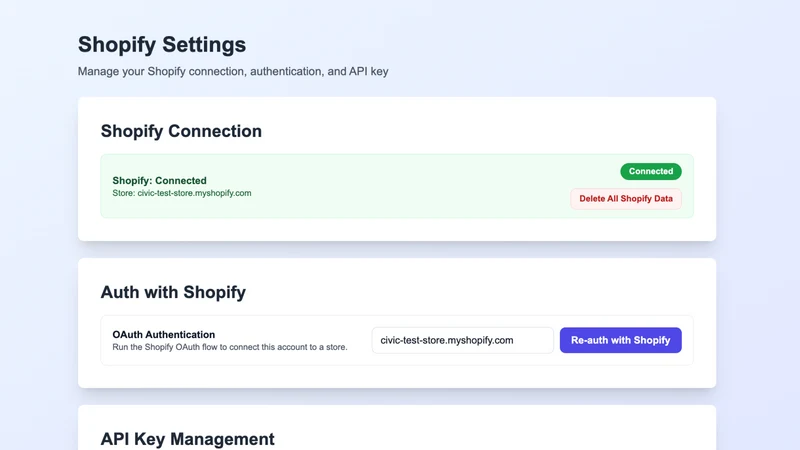Image resolution: width=800 pixels, height=450 pixels.
Task: Click the Delete All Shopify Data button
Action: tap(626, 199)
